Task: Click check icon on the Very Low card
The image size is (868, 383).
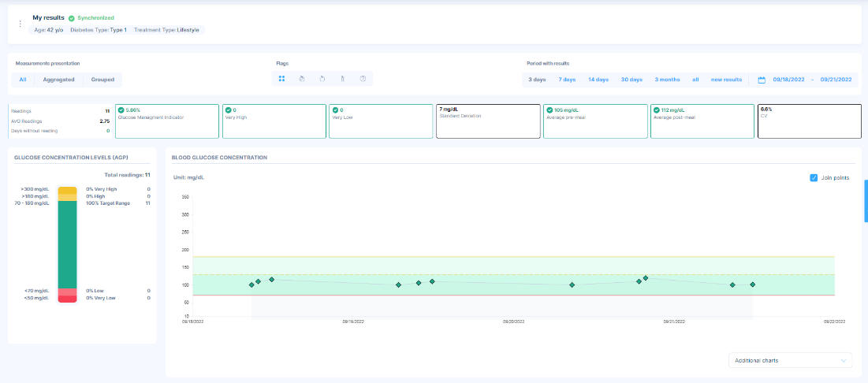Action: coord(336,110)
